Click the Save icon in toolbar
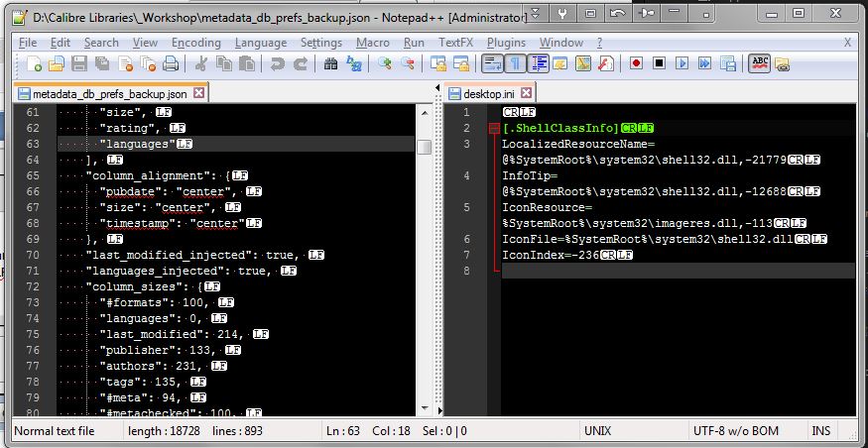Image resolution: width=868 pixels, height=448 pixels. [x=79, y=64]
